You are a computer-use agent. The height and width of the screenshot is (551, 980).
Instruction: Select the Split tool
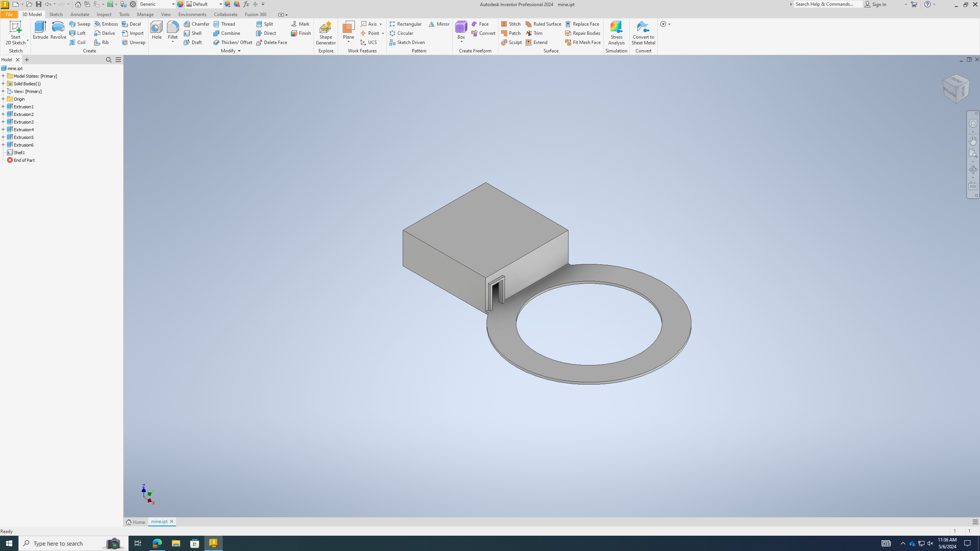(265, 24)
